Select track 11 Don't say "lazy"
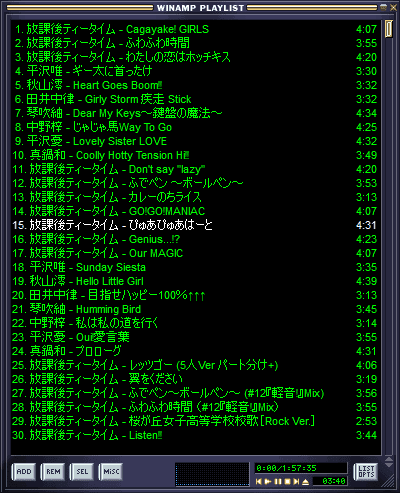The image size is (400, 493). pyautogui.click(x=196, y=169)
